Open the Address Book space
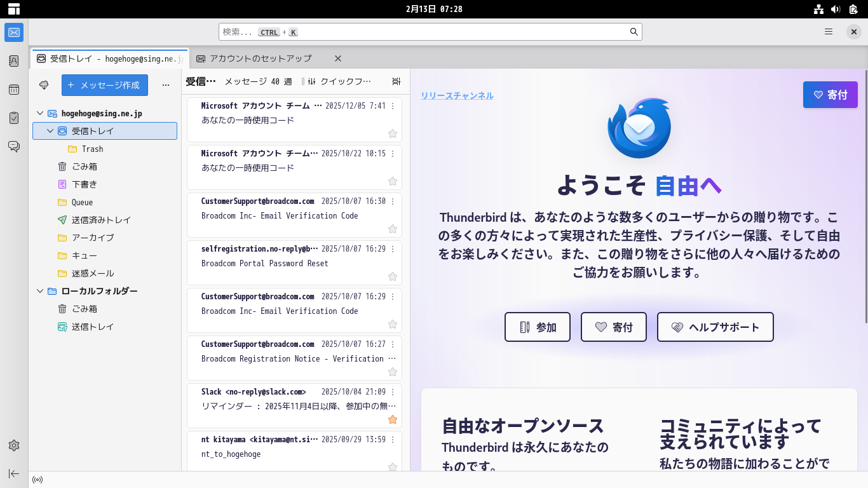868x488 pixels. pyautogui.click(x=14, y=61)
